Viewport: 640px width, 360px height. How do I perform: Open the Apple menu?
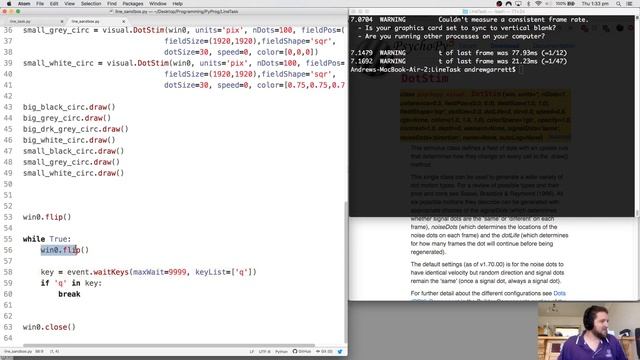pyautogui.click(x=9, y=4)
